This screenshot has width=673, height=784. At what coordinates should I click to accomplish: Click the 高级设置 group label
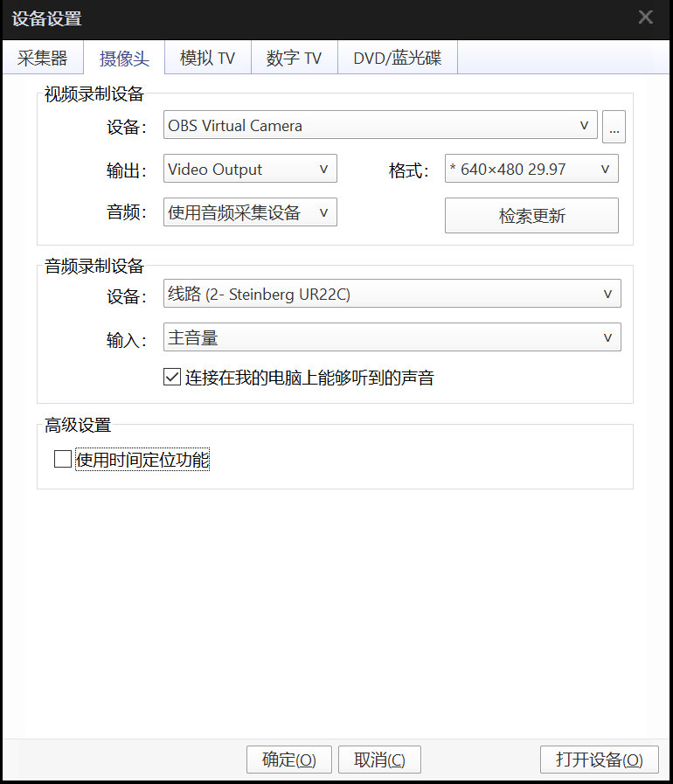[78, 425]
